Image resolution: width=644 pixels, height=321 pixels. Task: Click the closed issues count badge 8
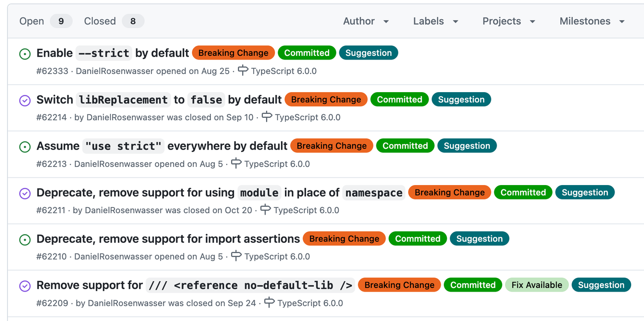(133, 21)
